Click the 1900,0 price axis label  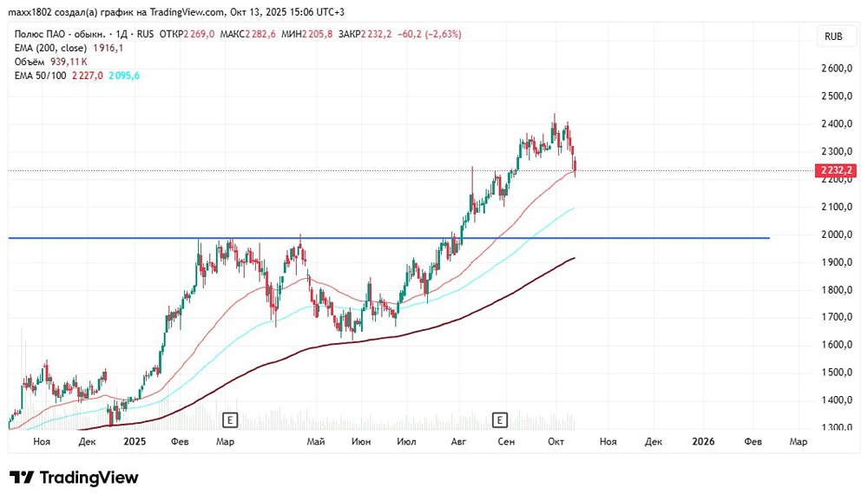tap(837, 262)
